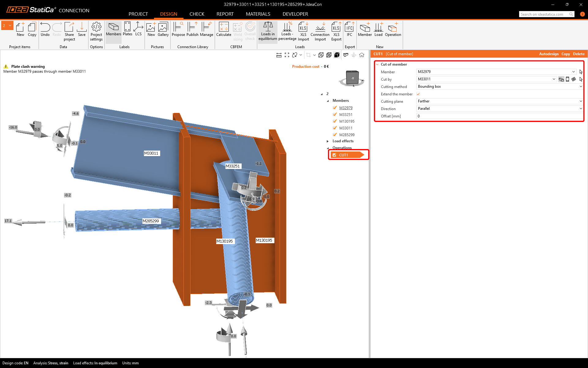Click the Autodesign link
The width and height of the screenshot is (588, 368).
pyautogui.click(x=548, y=54)
